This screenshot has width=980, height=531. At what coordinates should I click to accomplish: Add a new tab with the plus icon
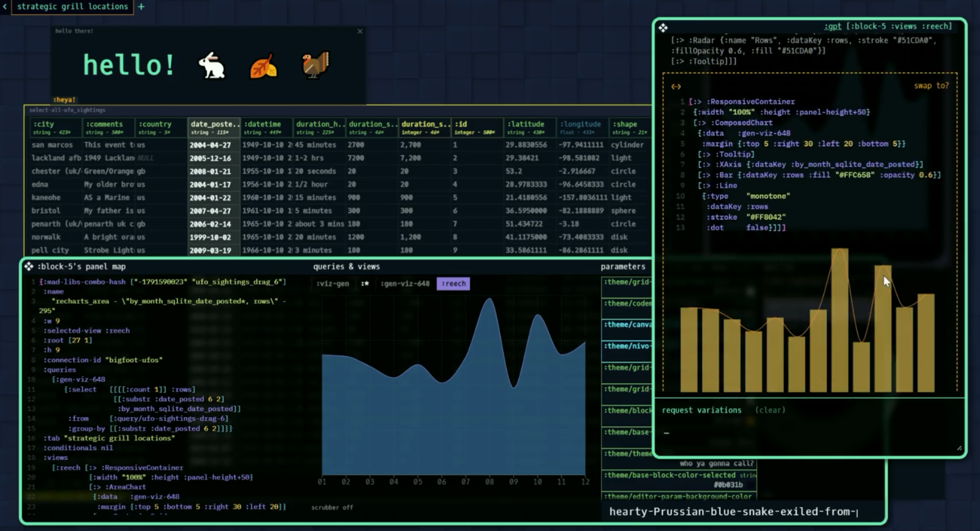141,7
